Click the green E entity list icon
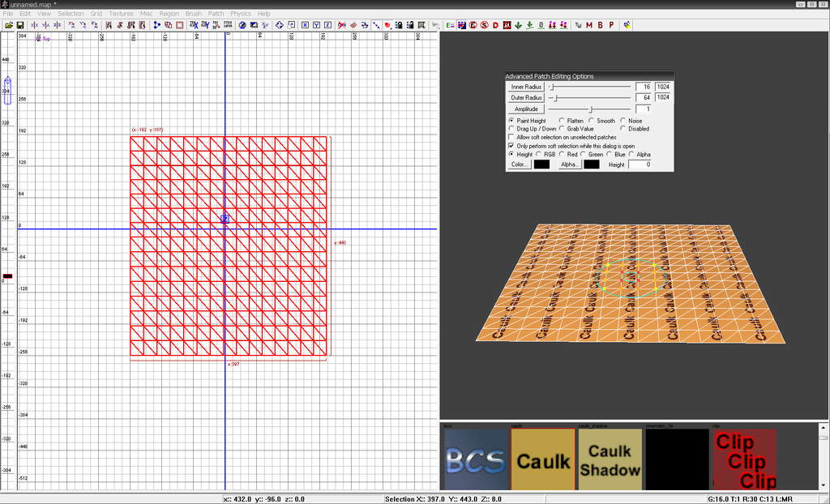 click(450, 25)
